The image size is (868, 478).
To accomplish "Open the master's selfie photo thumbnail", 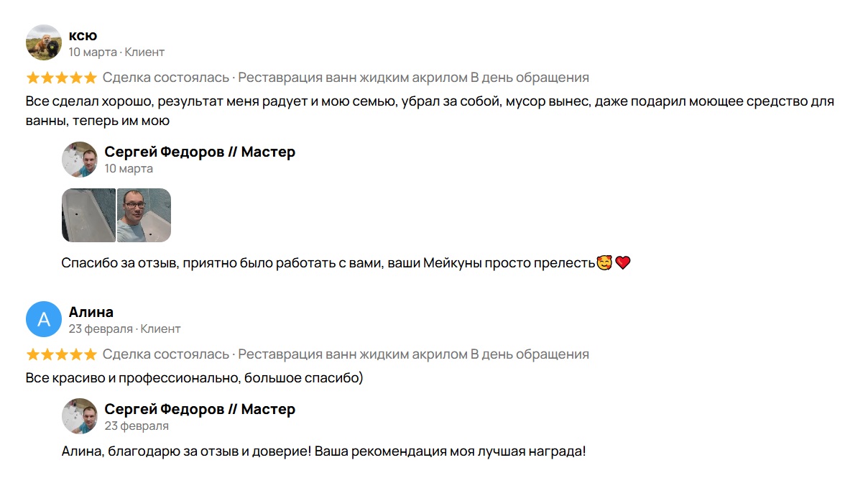I will tap(144, 215).
